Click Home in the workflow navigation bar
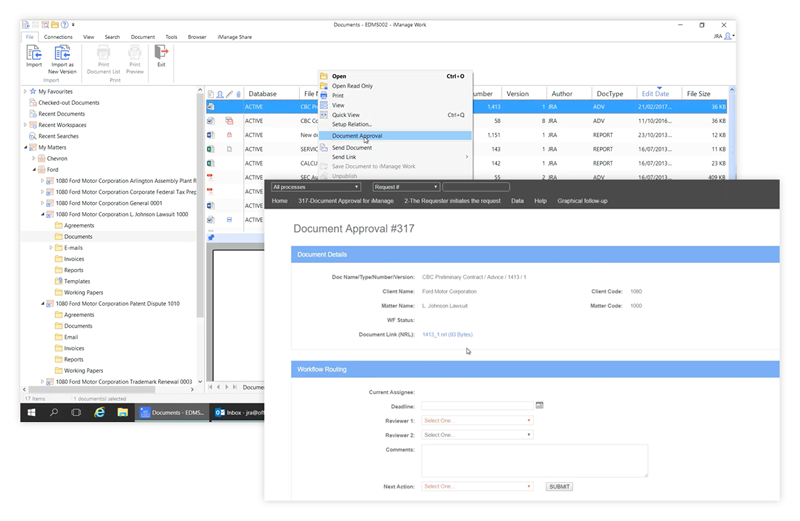The width and height of the screenshot is (800, 521). [280, 201]
